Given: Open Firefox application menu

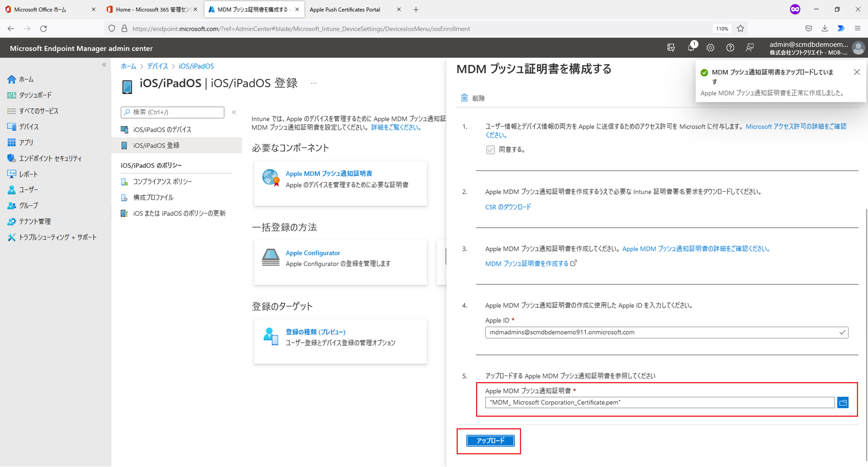Looking at the screenshot, I should pyautogui.click(x=858, y=29).
